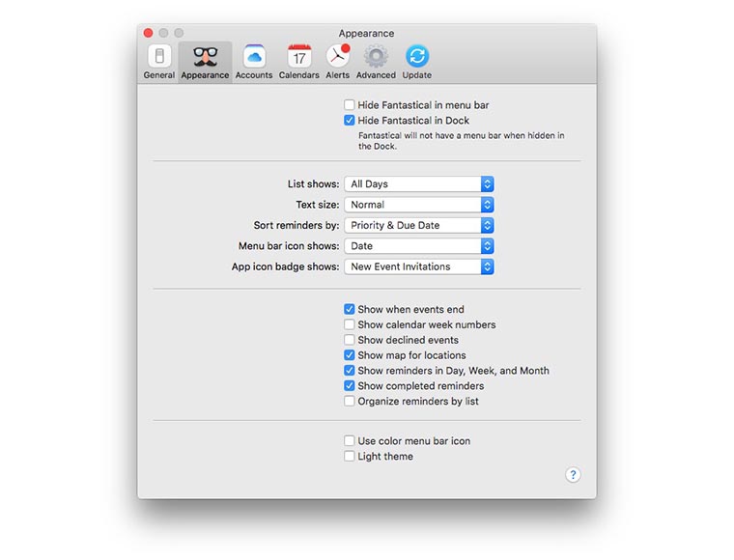
Task: Open the List shows dropdown
Action: 419,183
